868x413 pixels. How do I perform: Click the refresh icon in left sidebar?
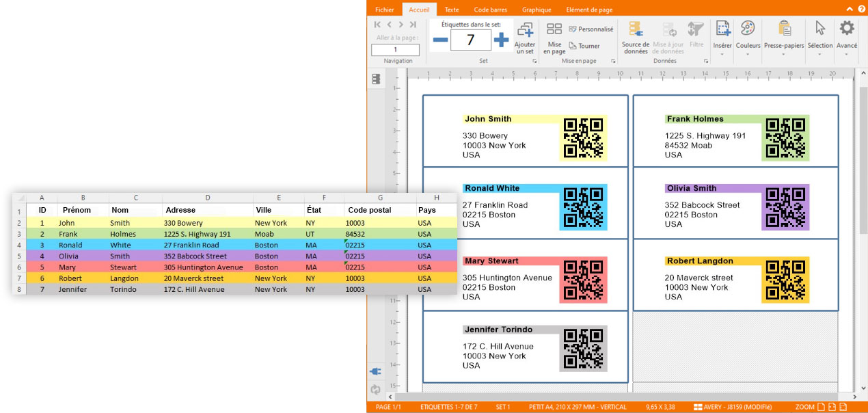click(x=376, y=390)
